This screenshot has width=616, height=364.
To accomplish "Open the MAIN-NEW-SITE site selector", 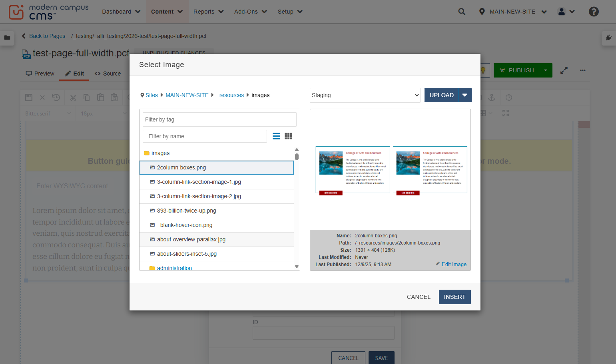I will (x=512, y=12).
